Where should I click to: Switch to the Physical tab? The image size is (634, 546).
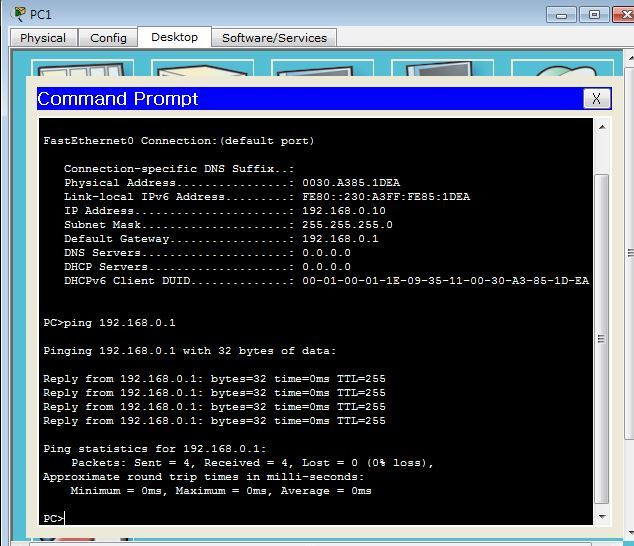pyautogui.click(x=43, y=38)
